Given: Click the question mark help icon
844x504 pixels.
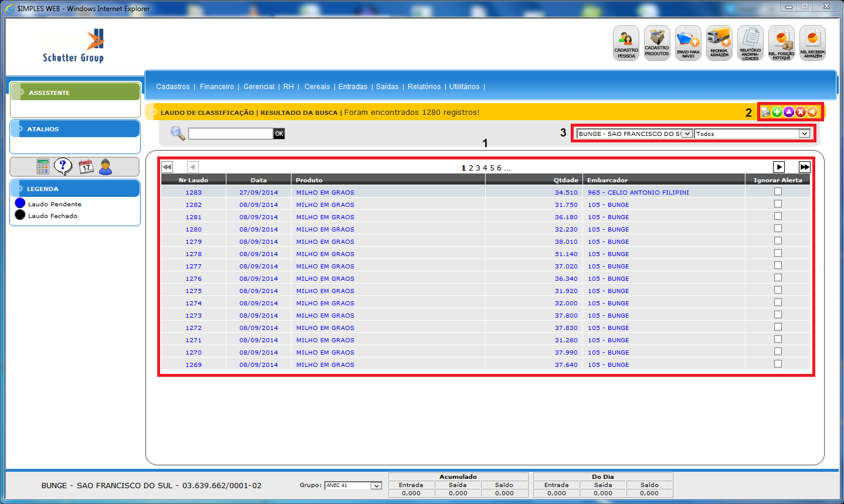Looking at the screenshot, I should click(x=63, y=166).
